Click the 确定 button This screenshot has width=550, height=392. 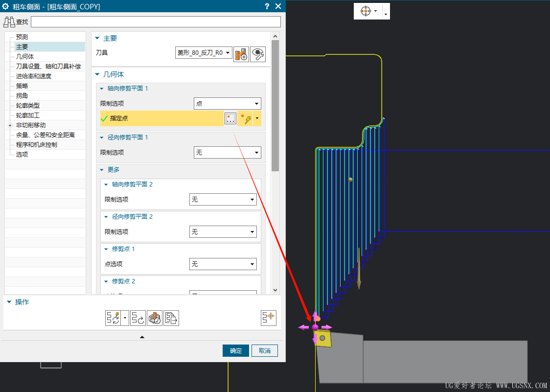click(x=236, y=350)
